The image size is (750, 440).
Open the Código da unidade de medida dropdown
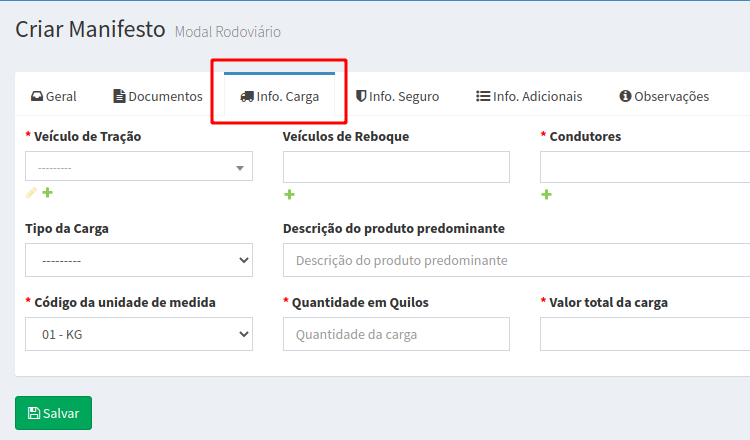coord(139,334)
